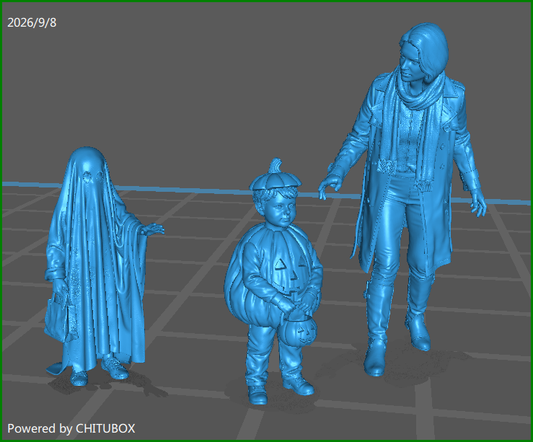
Task: Click the Powered by CHITUBOX text
Action: tap(71, 428)
